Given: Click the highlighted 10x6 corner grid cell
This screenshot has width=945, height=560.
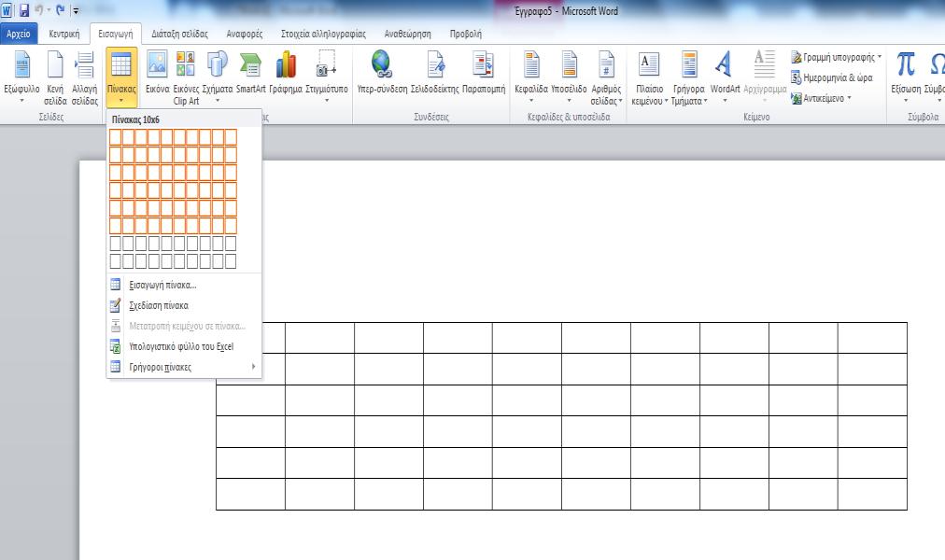Looking at the screenshot, I should (231, 226).
